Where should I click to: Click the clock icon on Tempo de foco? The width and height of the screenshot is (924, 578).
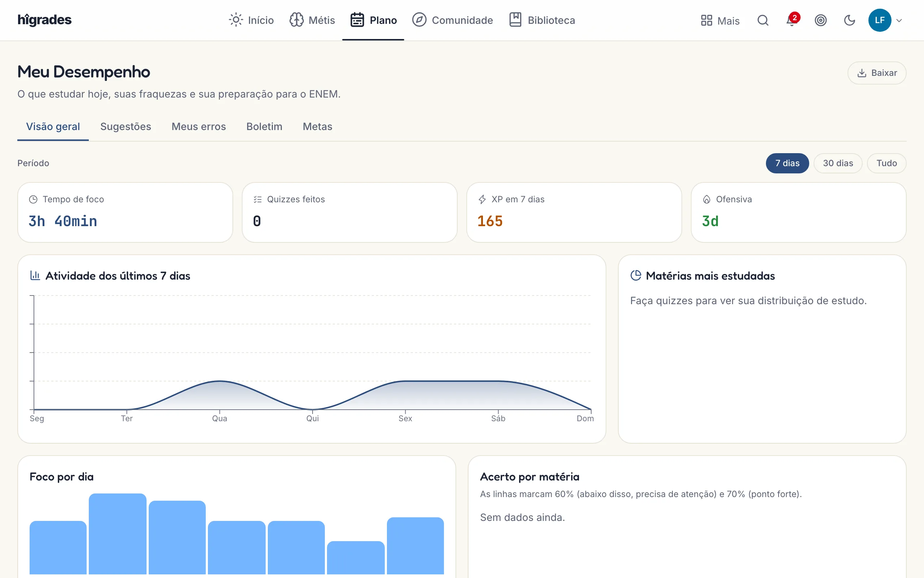tap(33, 199)
